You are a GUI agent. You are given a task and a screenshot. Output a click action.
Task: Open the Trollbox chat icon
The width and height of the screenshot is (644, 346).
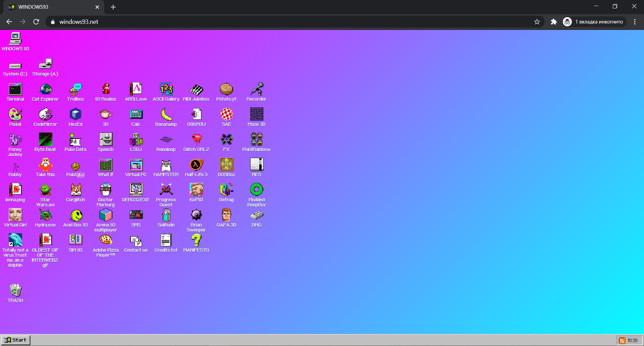click(75, 92)
